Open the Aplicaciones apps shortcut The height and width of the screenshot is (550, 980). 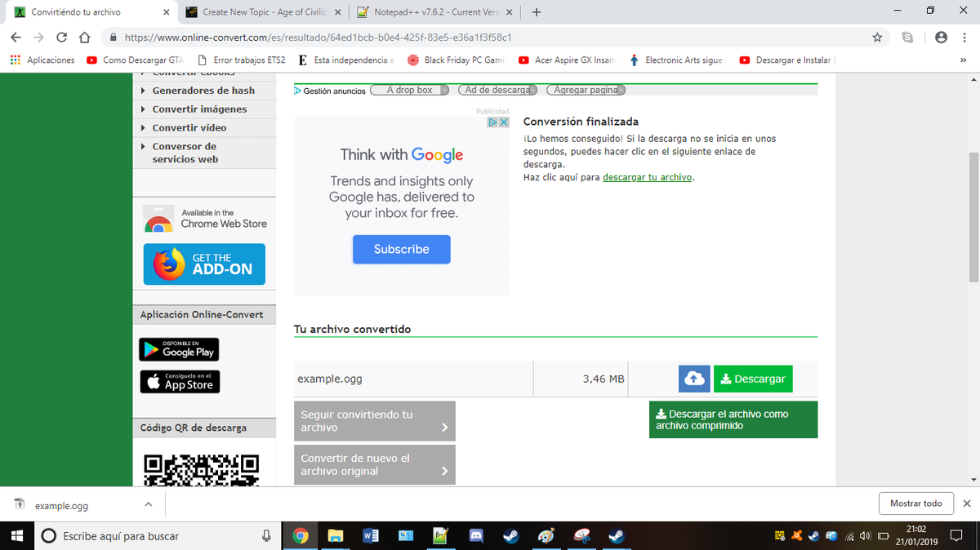click(42, 60)
